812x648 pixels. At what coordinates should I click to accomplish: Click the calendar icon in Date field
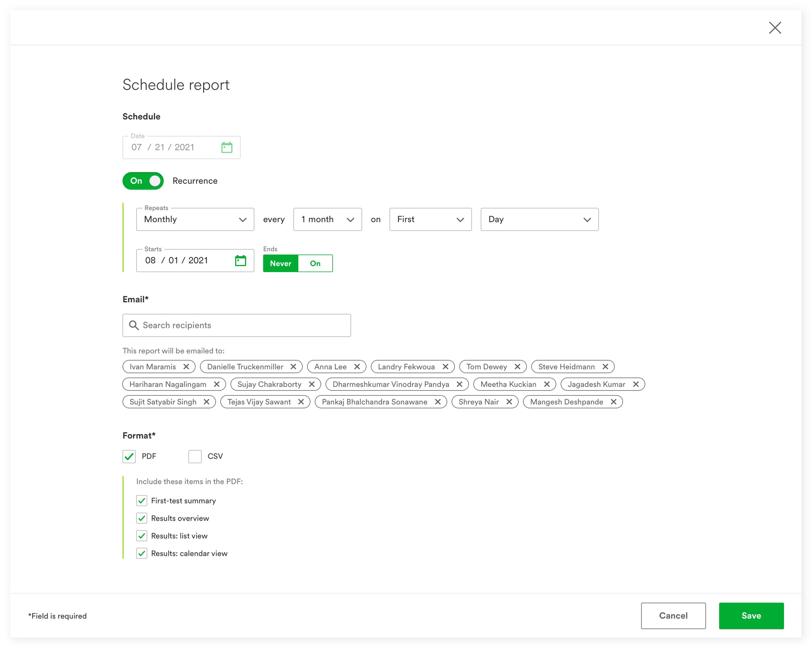pyautogui.click(x=226, y=147)
